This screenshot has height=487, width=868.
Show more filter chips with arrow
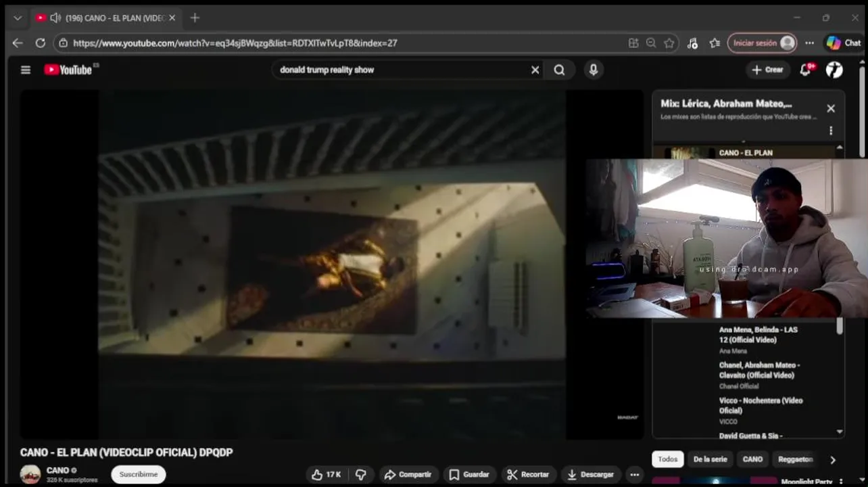tap(832, 459)
